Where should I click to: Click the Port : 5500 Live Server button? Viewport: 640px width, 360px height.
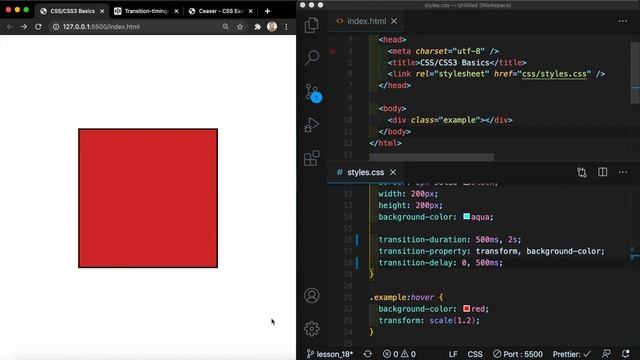click(x=518, y=354)
